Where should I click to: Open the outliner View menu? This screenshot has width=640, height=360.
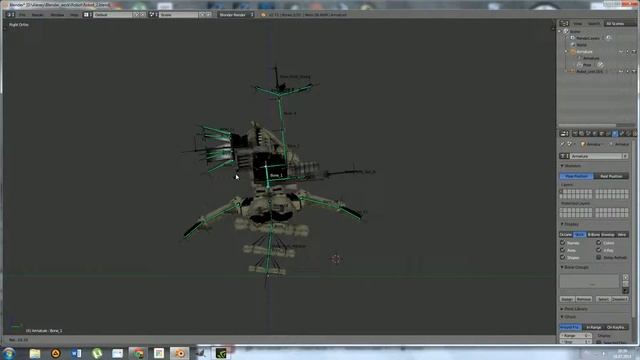pos(578,24)
